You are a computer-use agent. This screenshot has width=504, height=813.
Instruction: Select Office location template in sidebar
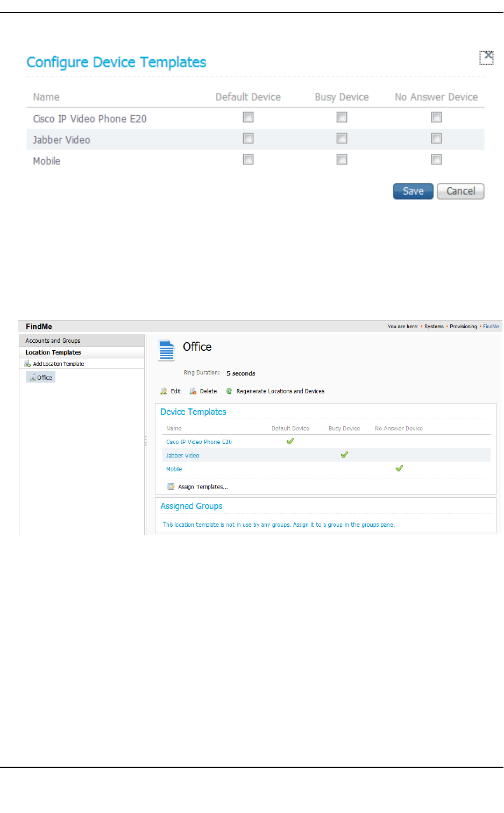point(41,377)
